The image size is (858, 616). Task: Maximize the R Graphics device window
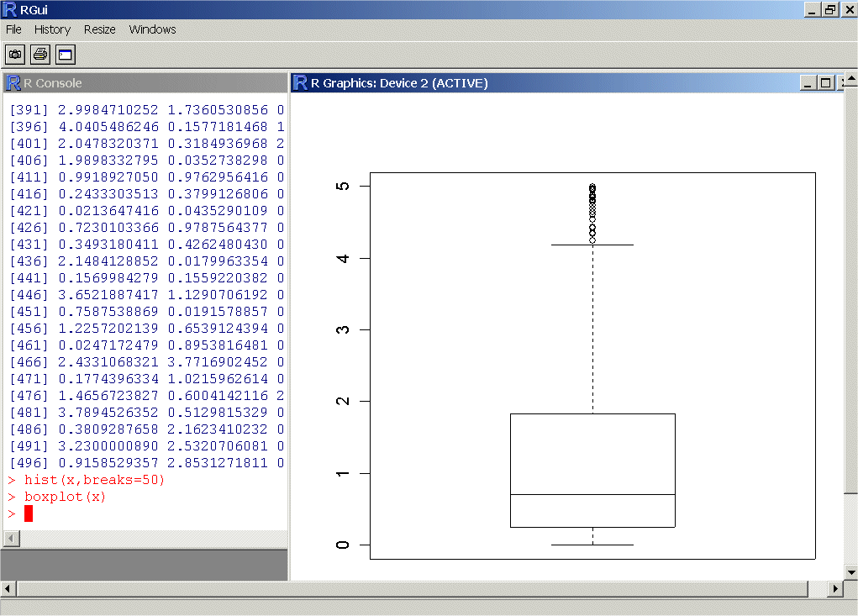click(x=825, y=82)
